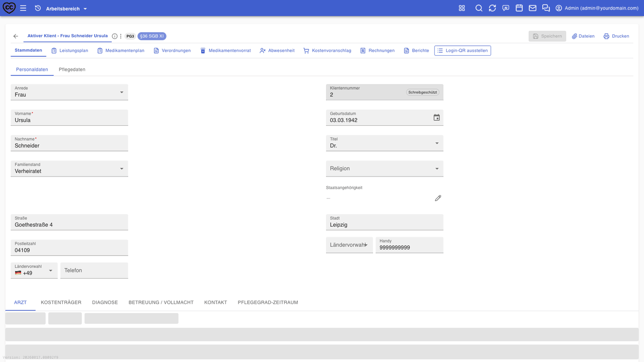Viewport: 644px width, 362px height.
Task: Click the Drucken print button
Action: pyautogui.click(x=616, y=36)
